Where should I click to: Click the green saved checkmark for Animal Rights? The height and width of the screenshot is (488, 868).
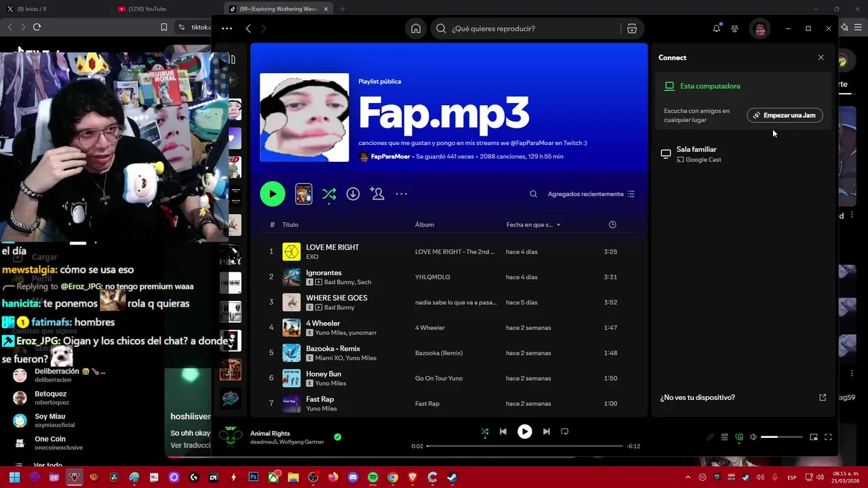[x=338, y=437]
